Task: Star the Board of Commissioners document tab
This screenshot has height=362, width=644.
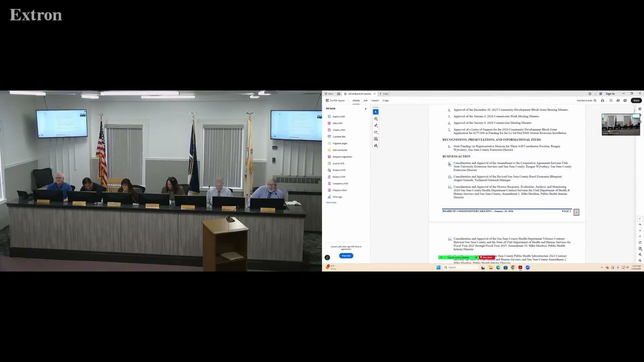Action: (x=345, y=94)
